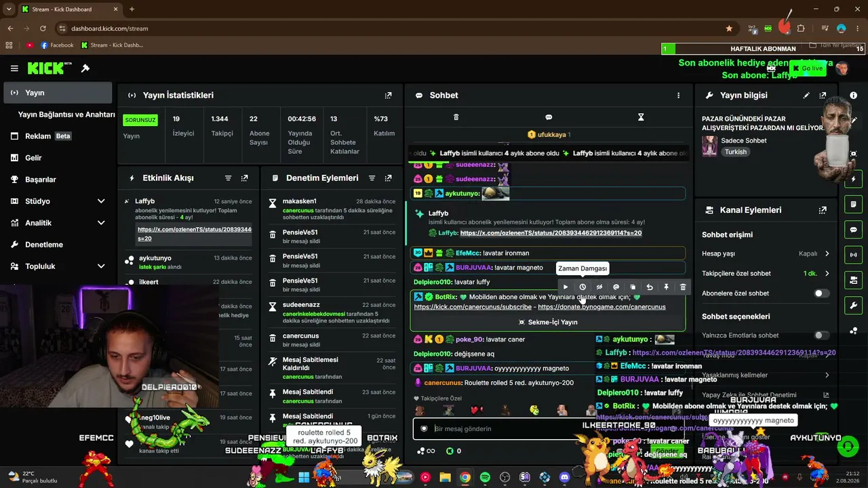The height and width of the screenshot is (488, 868).
Task: Click the hide-message eye icon in the action bar
Action: (x=599, y=287)
